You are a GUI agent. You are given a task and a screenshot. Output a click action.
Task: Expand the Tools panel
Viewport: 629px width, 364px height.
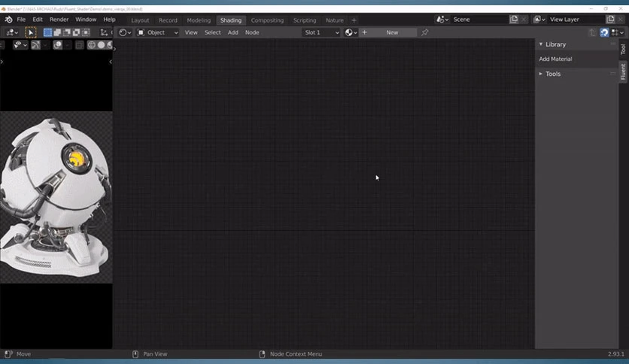(576, 74)
